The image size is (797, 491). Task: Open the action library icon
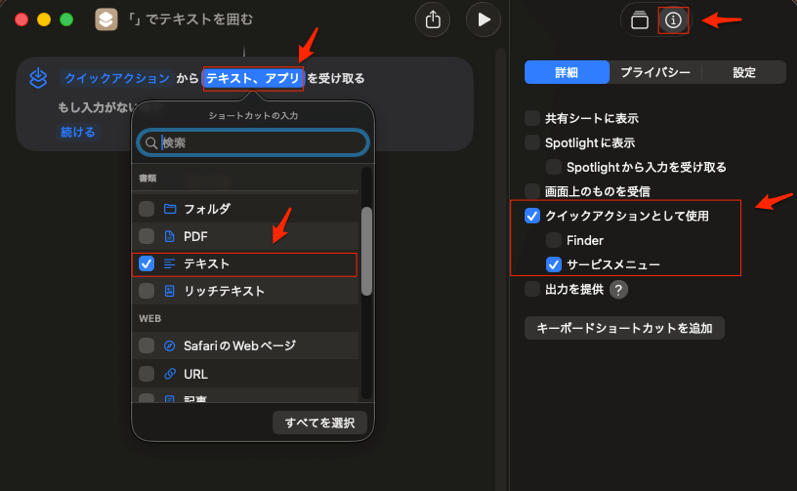[639, 20]
